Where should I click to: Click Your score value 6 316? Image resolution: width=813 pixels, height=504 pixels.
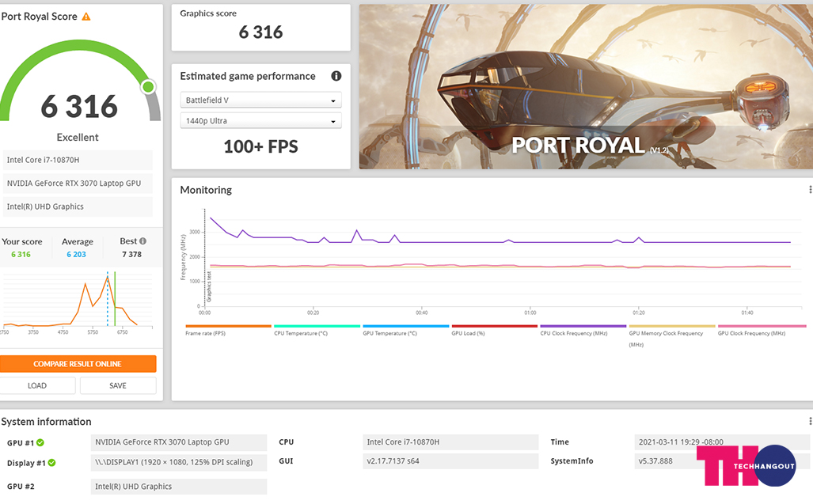(21, 254)
